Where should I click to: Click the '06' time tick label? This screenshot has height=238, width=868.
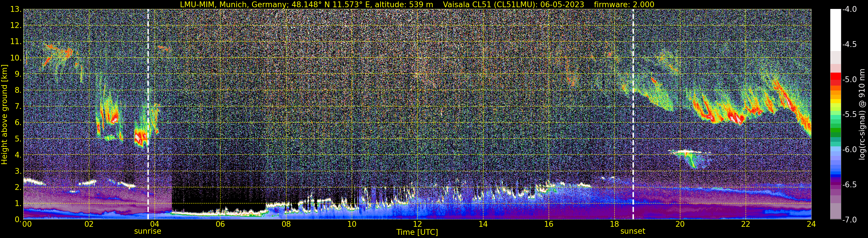pos(220,224)
